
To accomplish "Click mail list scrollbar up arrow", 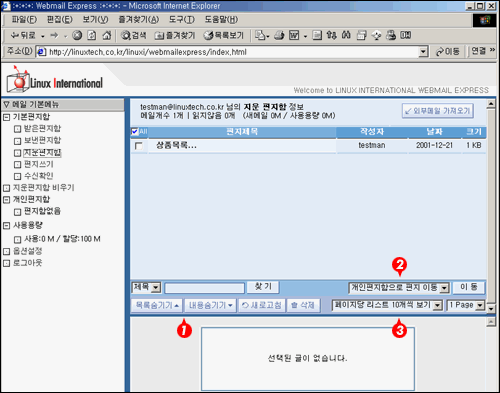I will [491, 104].
